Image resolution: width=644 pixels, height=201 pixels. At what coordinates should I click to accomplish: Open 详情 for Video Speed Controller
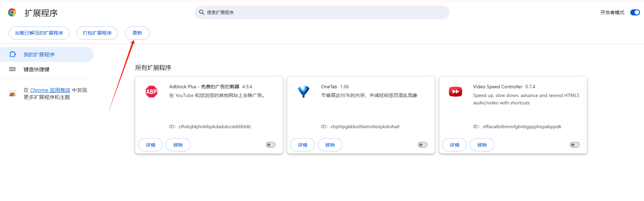(x=454, y=145)
